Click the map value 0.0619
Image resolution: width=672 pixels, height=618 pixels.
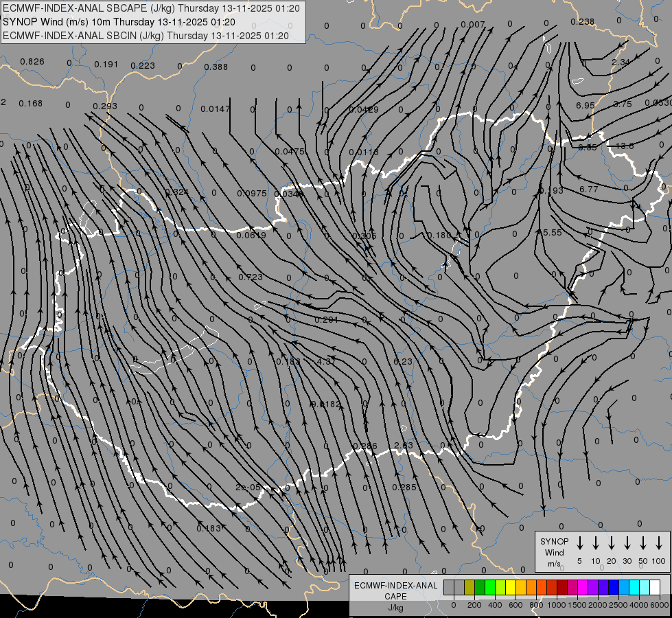click(x=251, y=235)
